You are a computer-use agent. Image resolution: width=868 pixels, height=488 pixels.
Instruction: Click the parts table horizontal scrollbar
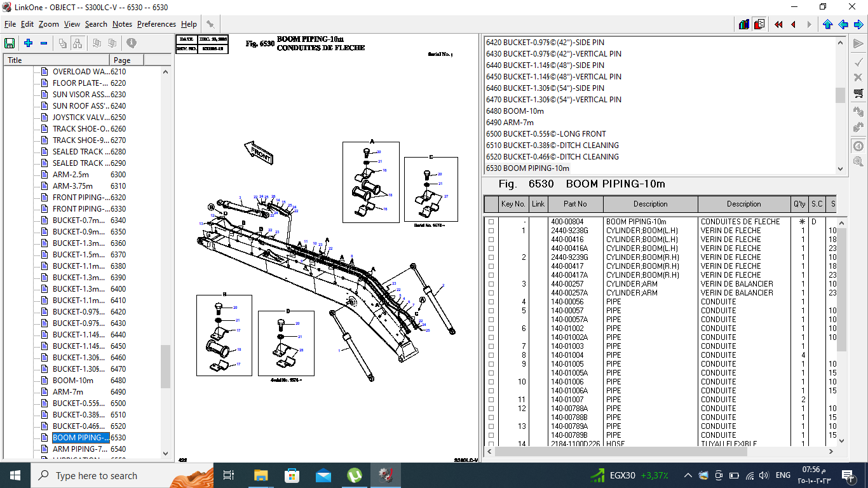pos(661,452)
